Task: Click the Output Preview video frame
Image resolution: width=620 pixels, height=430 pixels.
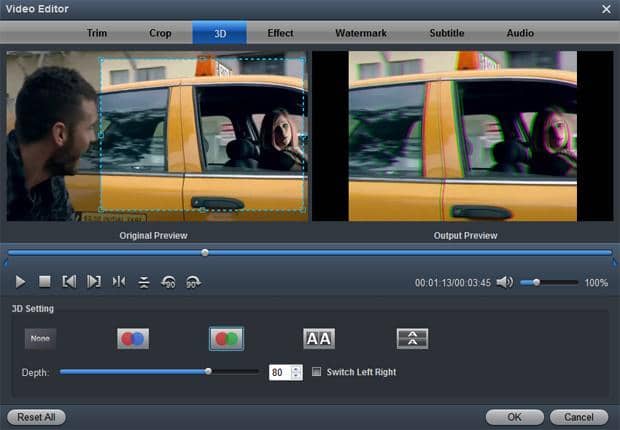Action: point(463,136)
